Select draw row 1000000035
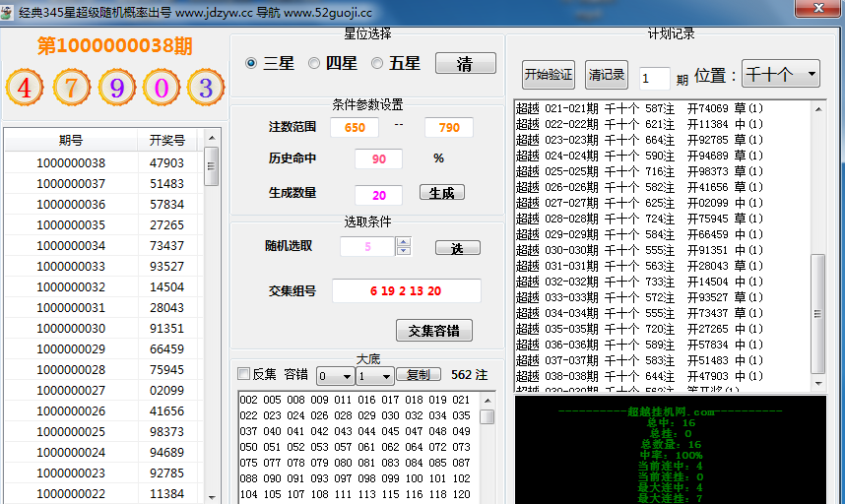 point(102,225)
